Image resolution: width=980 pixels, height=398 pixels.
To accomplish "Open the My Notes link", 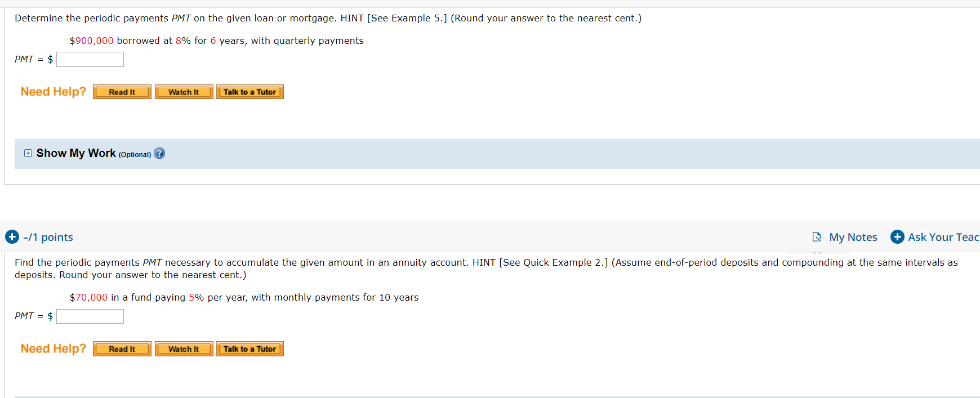I will (x=853, y=238).
